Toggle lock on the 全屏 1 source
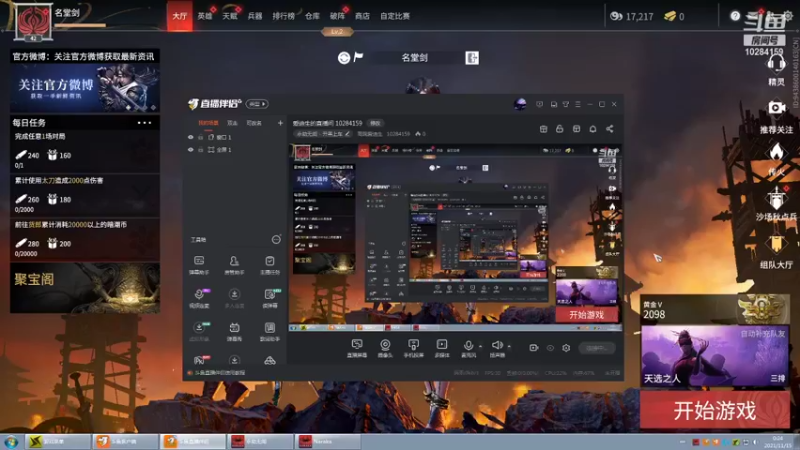800x450 pixels. [201, 150]
